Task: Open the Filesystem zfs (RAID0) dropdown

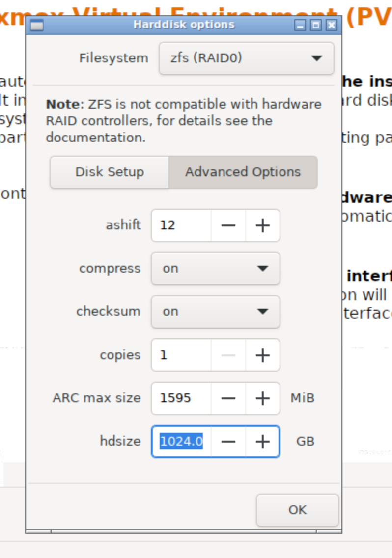Action: pos(247,58)
